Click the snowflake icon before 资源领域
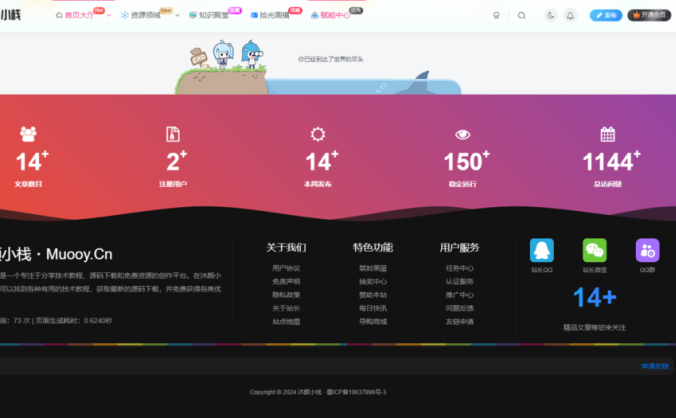The width and height of the screenshot is (676, 418). (125, 15)
